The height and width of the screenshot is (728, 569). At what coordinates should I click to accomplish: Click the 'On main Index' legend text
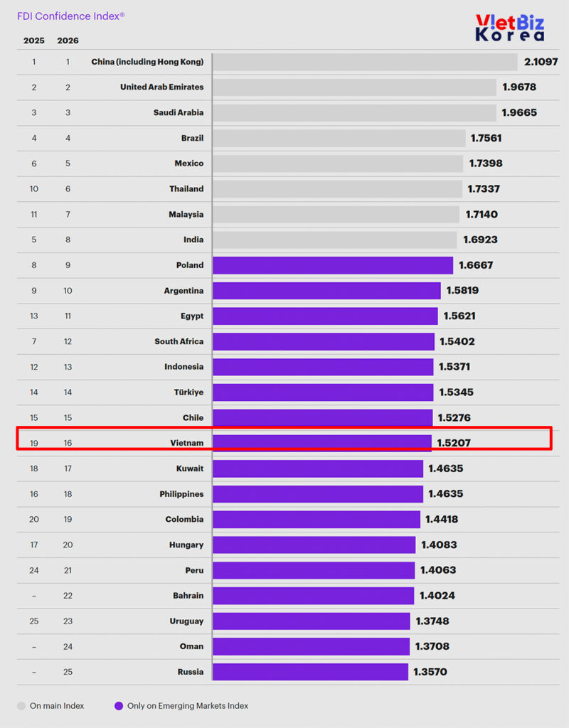57,706
